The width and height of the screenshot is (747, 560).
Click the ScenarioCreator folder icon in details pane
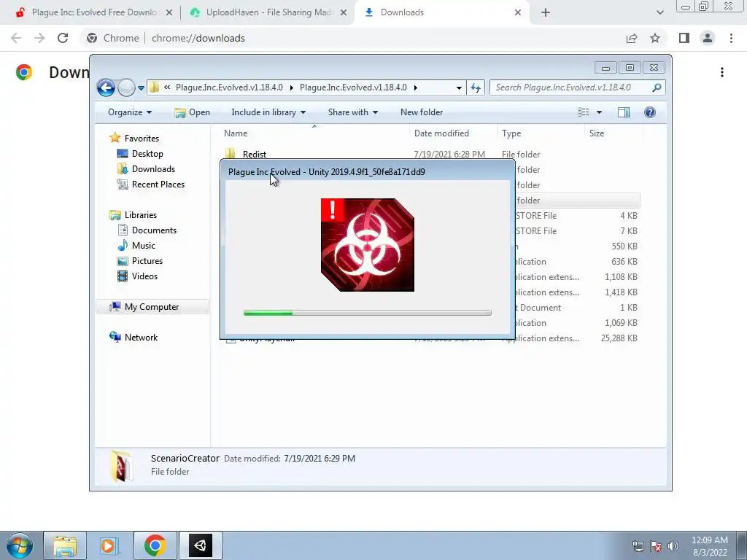pyautogui.click(x=121, y=466)
